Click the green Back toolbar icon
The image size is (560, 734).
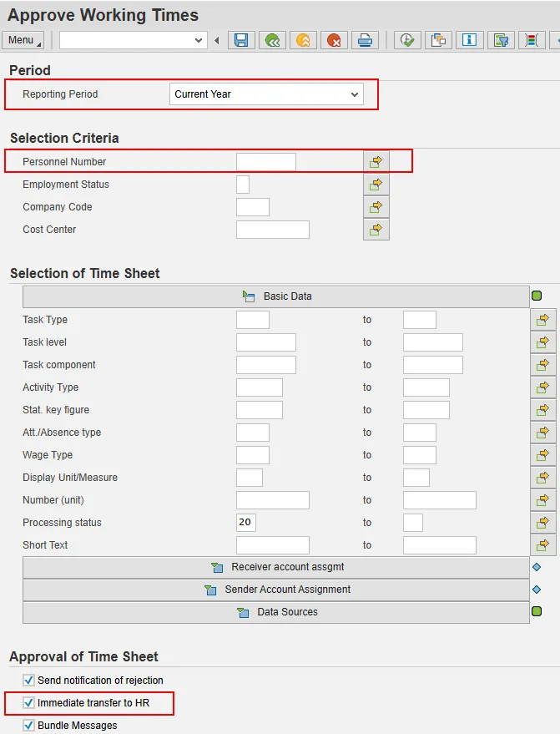[272, 40]
